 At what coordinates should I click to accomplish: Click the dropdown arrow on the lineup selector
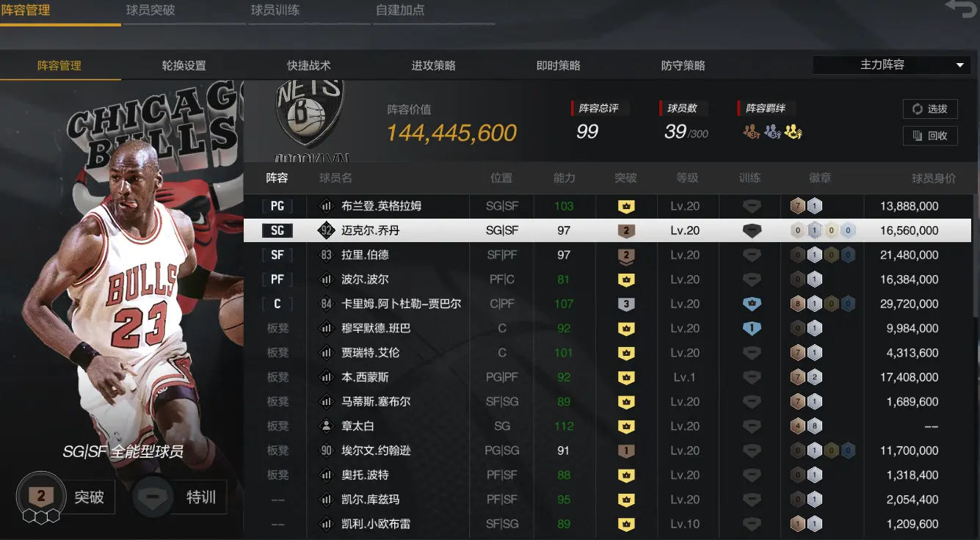click(x=959, y=65)
